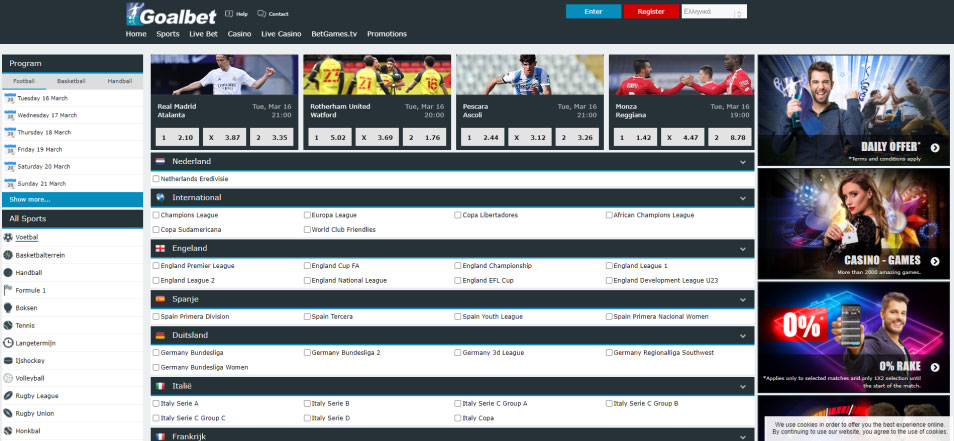Select the Boksen glove icon
This screenshot has height=441, width=954.
click(8, 308)
